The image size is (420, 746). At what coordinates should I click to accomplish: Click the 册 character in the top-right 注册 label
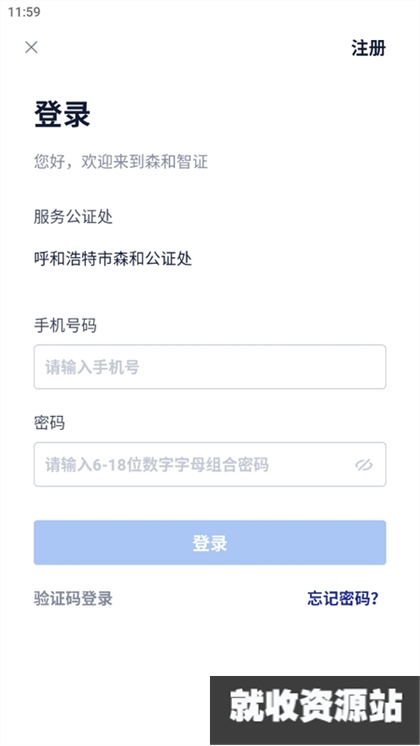(378, 48)
